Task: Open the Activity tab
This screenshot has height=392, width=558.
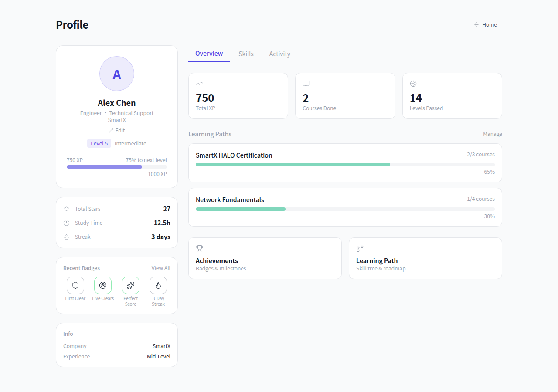Action: [279, 54]
